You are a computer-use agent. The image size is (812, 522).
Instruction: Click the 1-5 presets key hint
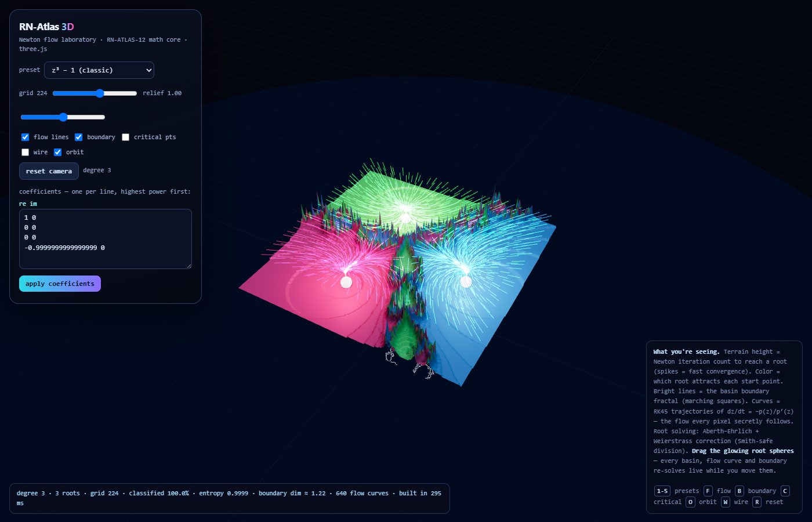662,491
